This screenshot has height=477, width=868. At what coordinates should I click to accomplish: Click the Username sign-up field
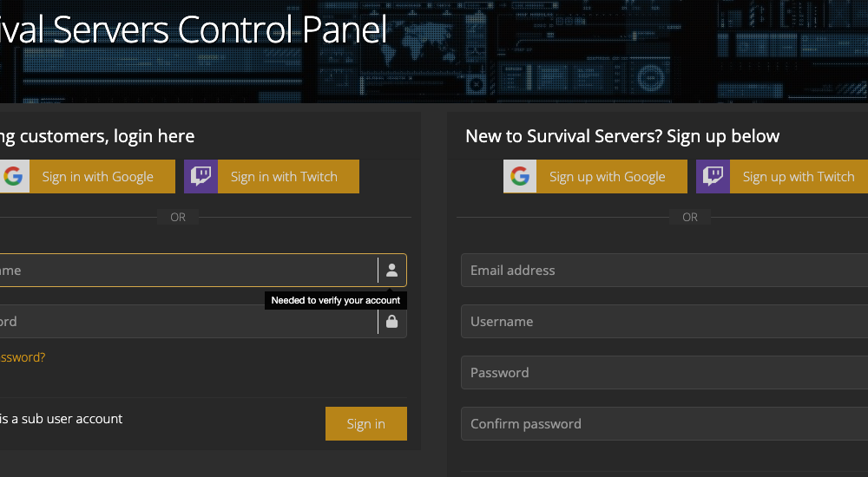(x=664, y=322)
